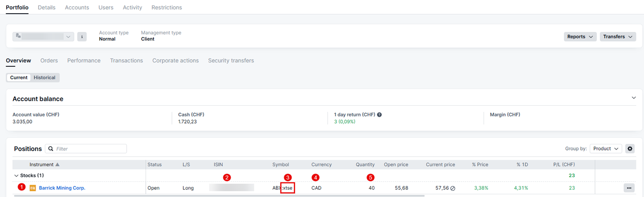Image resolution: width=644 pixels, height=197 pixels.
Task: Open the account selector dropdown
Action: [x=43, y=37]
